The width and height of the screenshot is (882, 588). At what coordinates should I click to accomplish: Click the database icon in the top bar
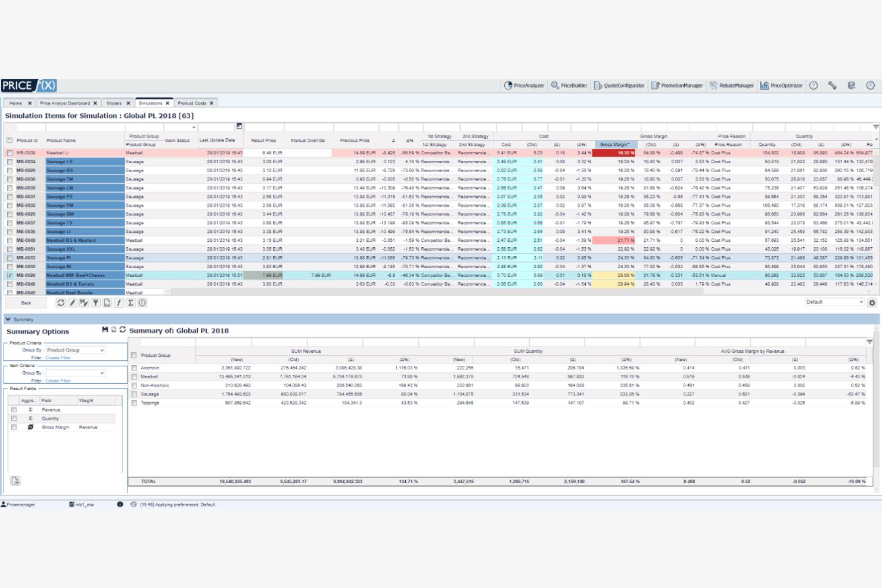point(852,85)
